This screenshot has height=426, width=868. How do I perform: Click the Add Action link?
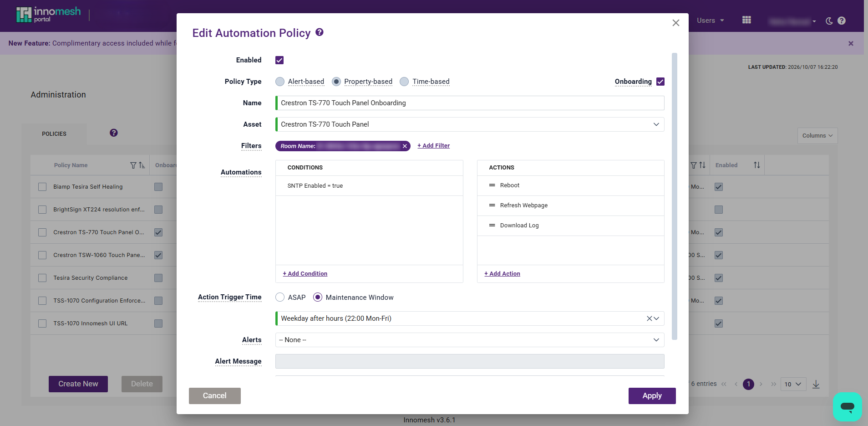click(x=502, y=274)
